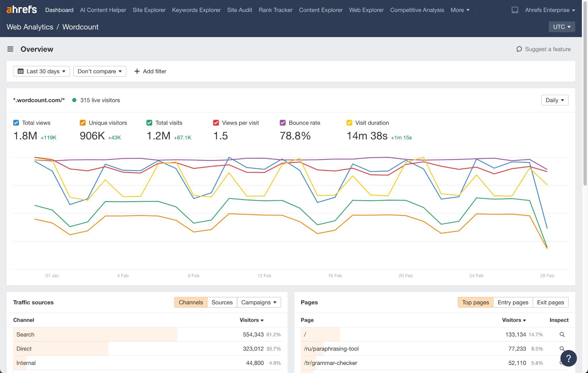
Task: Open the UTC timezone selector
Action: (562, 26)
